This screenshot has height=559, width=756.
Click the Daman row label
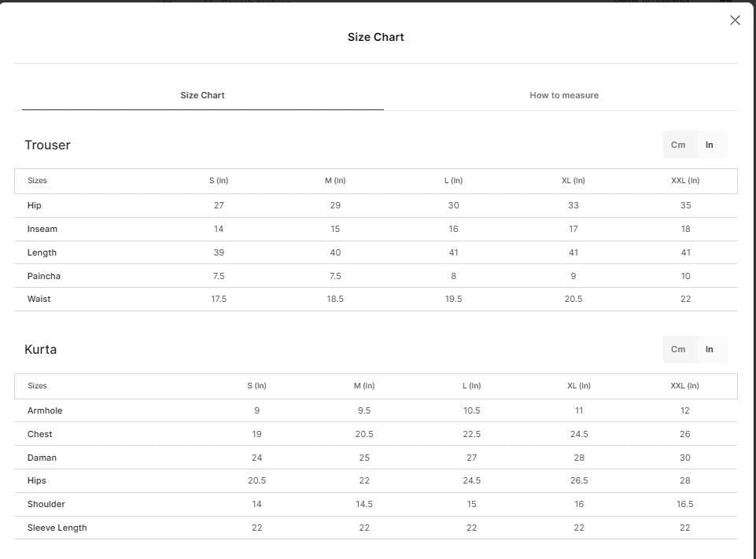coord(42,458)
